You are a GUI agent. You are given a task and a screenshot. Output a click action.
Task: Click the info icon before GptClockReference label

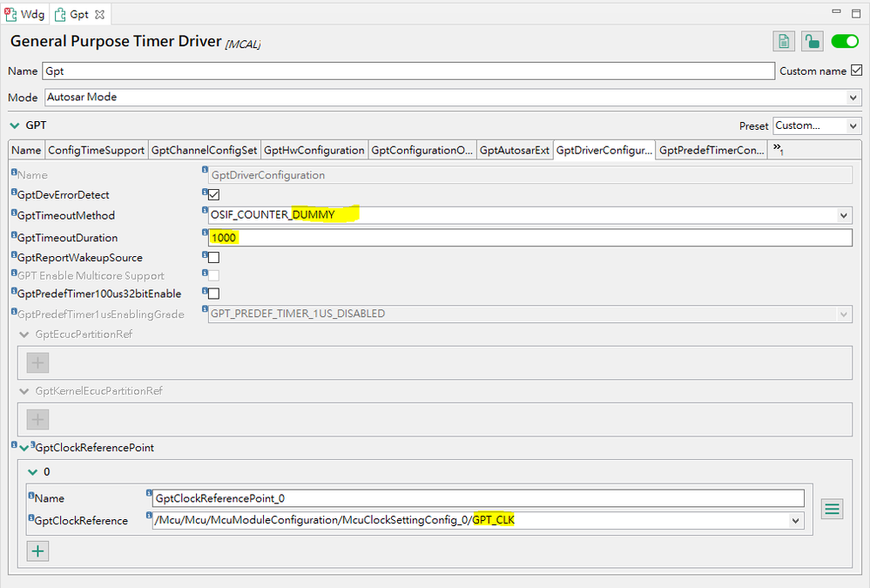[x=31, y=517]
